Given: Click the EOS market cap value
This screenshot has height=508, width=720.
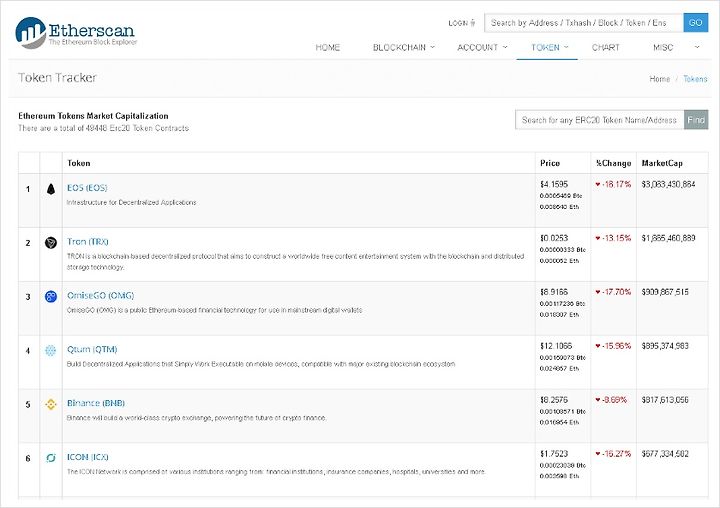Looking at the screenshot, I should coord(668,184).
